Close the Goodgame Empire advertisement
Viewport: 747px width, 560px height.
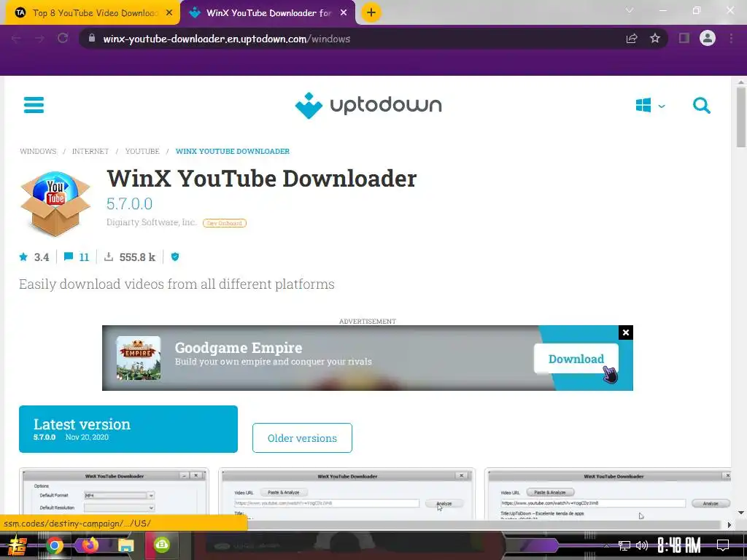pos(625,332)
